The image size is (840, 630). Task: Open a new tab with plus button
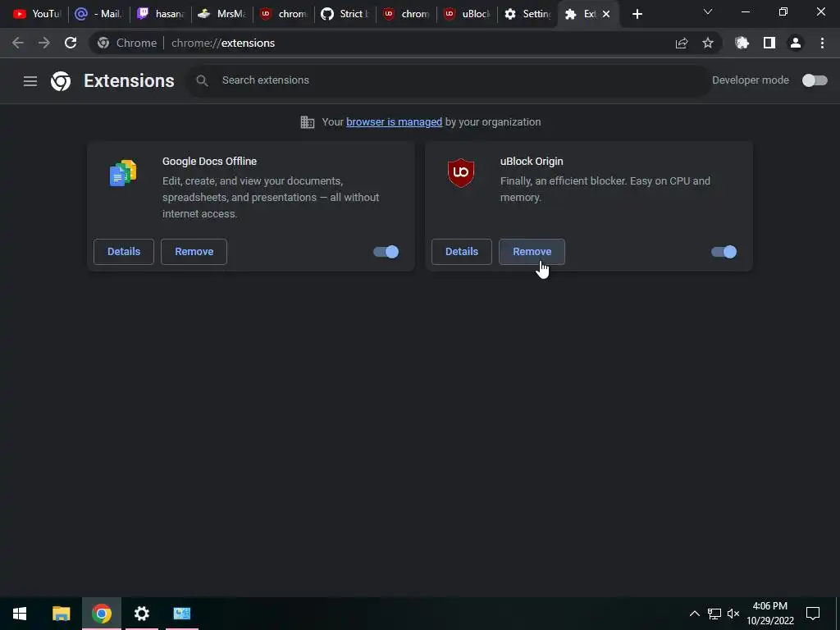coord(637,14)
